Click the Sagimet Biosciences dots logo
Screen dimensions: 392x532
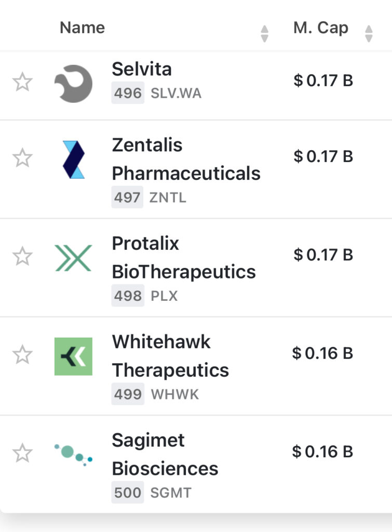(73, 453)
